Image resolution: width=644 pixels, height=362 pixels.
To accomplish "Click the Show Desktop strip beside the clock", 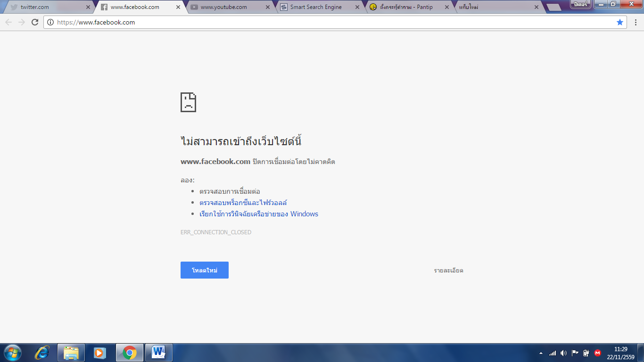I will pyautogui.click(x=641, y=353).
